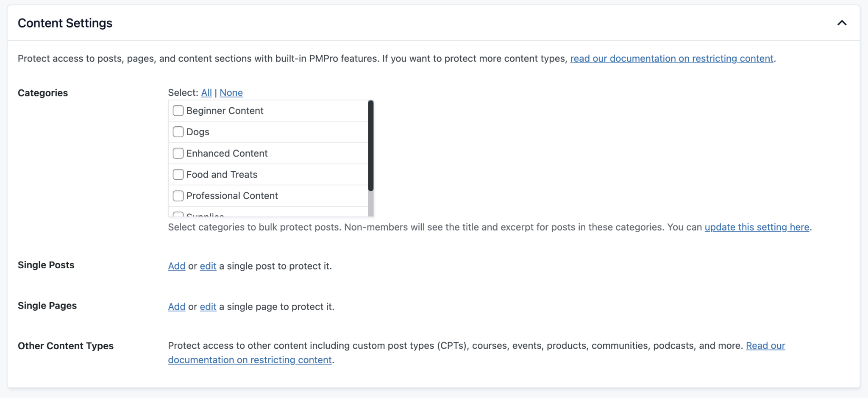
Task: Click the Content Settings heading
Action: click(x=65, y=23)
